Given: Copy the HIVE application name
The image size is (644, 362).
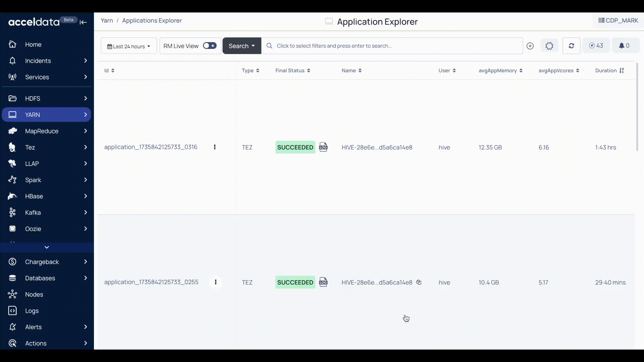Looking at the screenshot, I should tap(419, 282).
